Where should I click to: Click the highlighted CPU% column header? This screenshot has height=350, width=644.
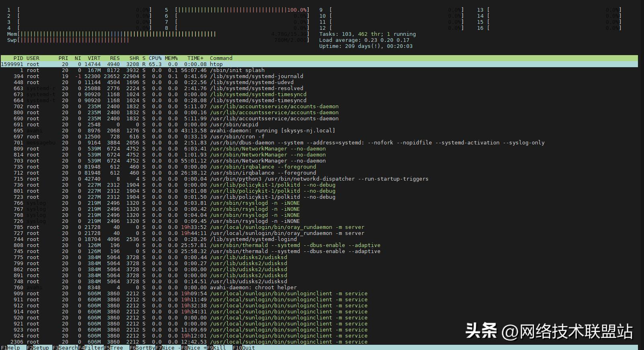click(x=155, y=58)
